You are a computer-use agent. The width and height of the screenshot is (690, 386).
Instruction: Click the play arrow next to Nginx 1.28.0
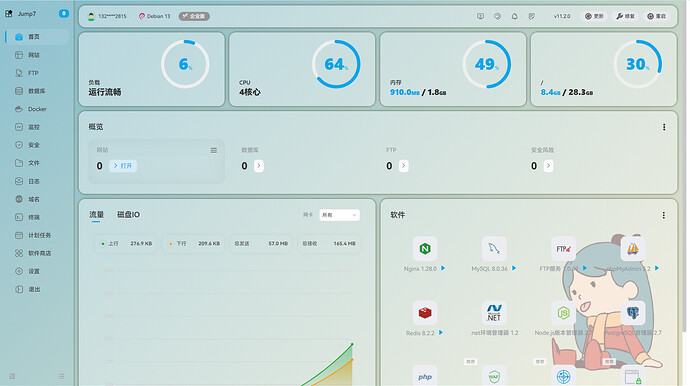[443, 268]
